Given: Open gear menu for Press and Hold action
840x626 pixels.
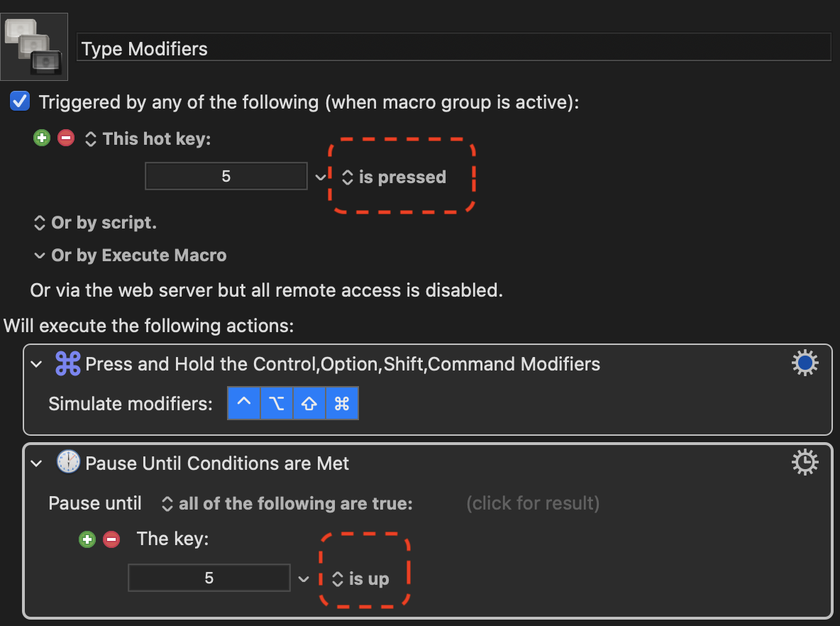Looking at the screenshot, I should [805, 363].
